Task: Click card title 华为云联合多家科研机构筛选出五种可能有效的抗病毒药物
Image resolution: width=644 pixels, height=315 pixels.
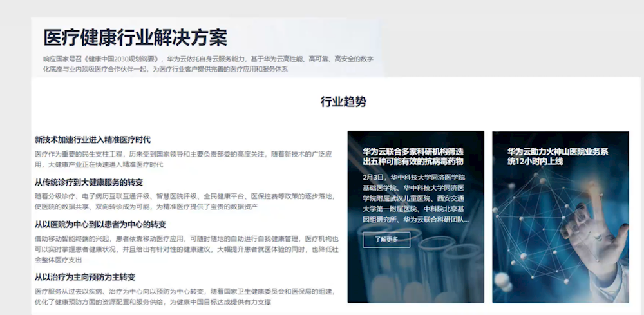Action: click(x=413, y=157)
